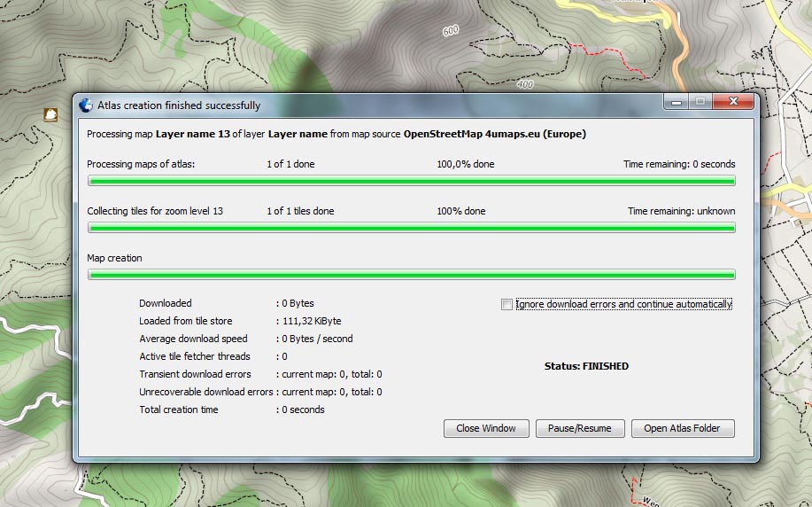Click the 'Processing maps of atlas' progress bar
The image size is (812, 507).
click(411, 181)
